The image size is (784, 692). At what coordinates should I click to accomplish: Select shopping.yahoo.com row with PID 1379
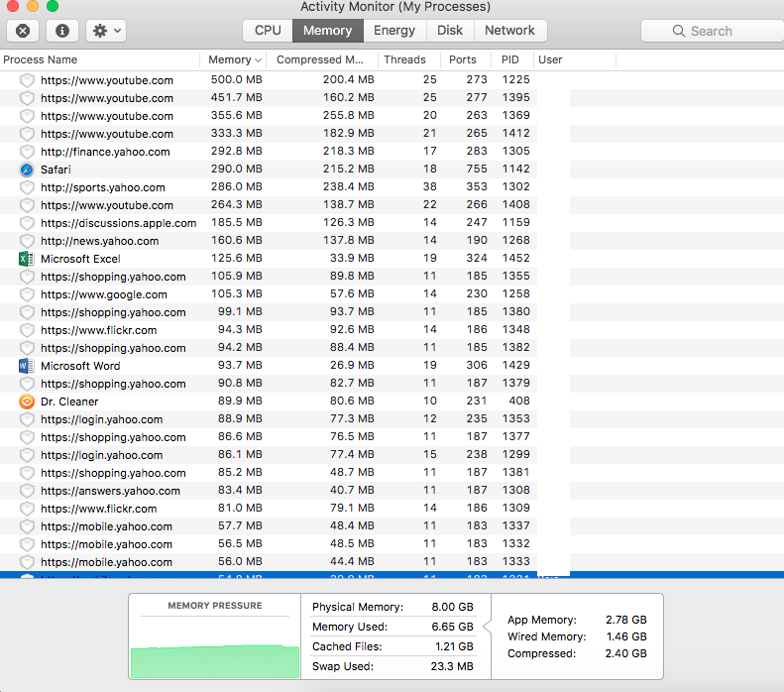coord(392,384)
